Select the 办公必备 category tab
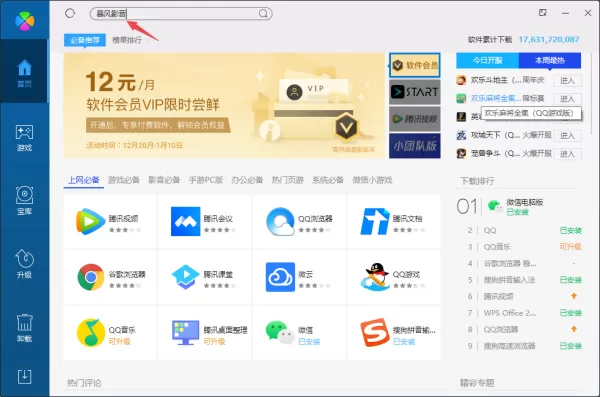Image resolution: width=600 pixels, height=397 pixels. [247, 180]
